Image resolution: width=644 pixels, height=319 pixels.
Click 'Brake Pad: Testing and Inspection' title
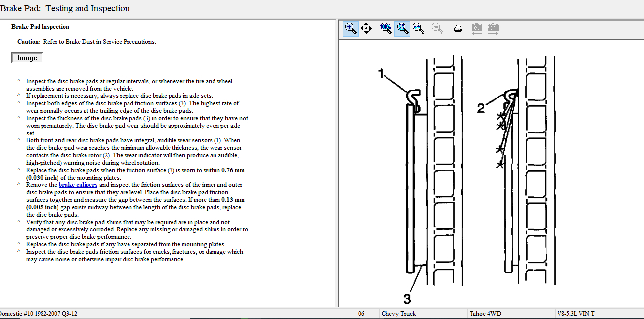point(65,8)
